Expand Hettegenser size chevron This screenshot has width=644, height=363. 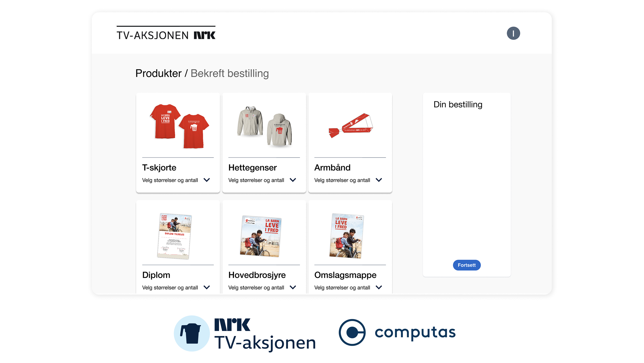point(293,180)
